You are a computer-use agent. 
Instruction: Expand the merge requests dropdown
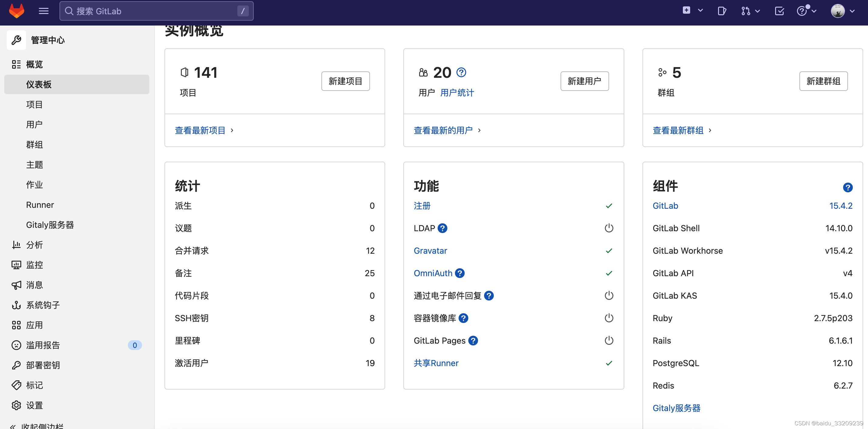pos(751,11)
